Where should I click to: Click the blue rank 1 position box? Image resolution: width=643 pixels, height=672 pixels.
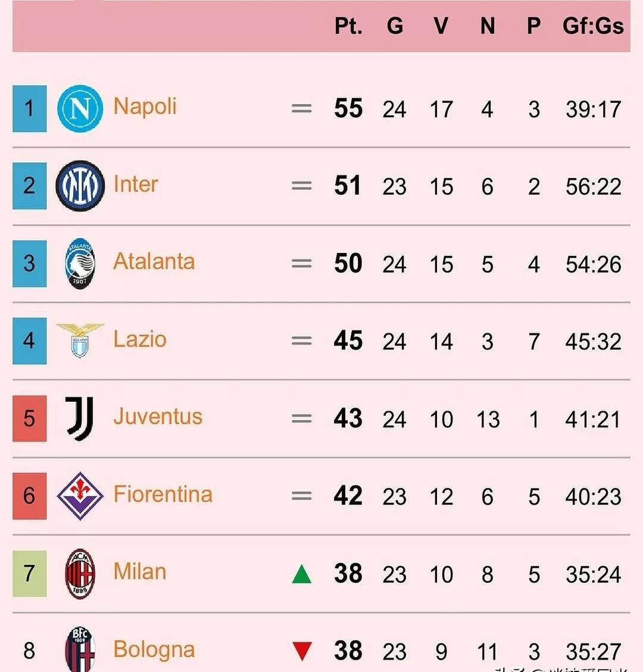tap(29, 108)
